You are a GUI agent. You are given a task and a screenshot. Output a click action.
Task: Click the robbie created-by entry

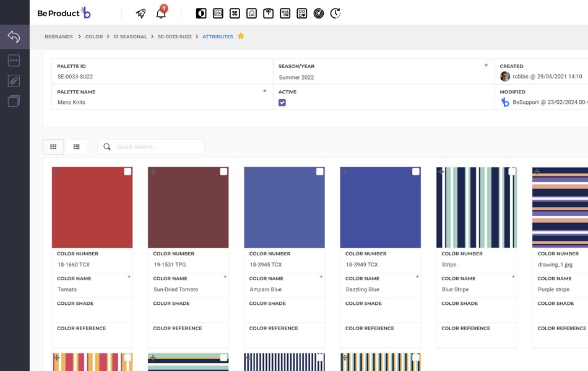click(541, 77)
